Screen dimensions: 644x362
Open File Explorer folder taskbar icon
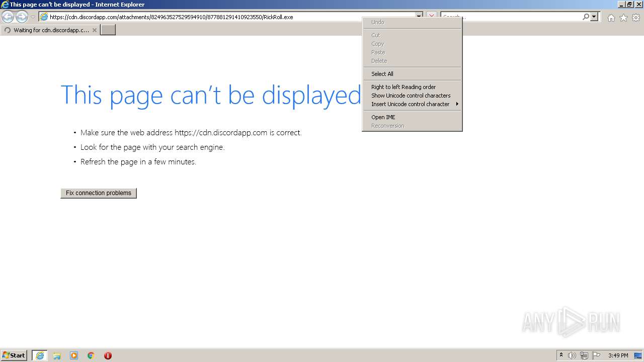57,355
